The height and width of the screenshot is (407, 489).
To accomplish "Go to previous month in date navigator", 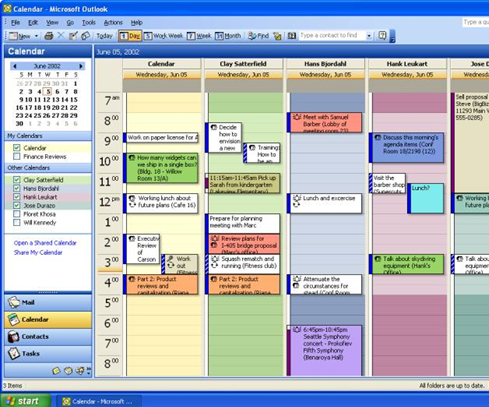I will click(x=15, y=66).
